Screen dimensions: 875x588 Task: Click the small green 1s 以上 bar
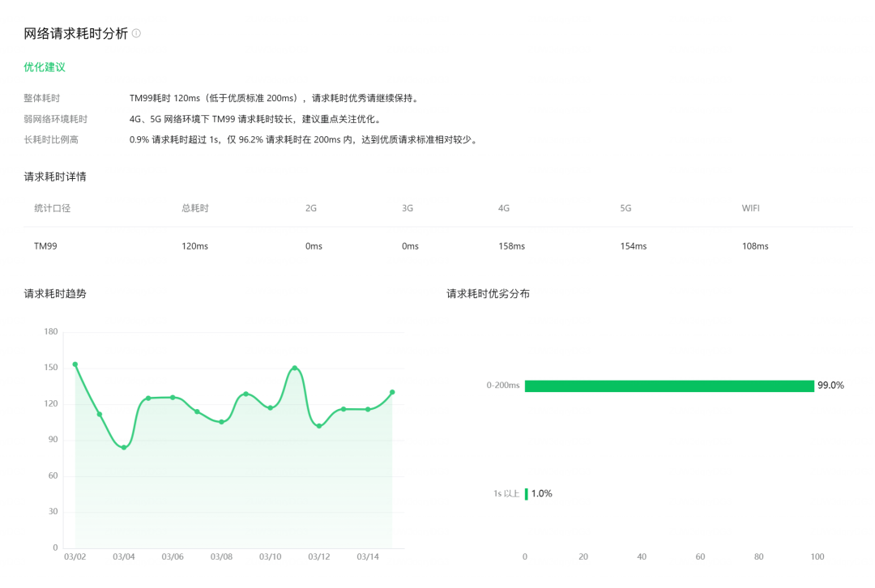527,494
